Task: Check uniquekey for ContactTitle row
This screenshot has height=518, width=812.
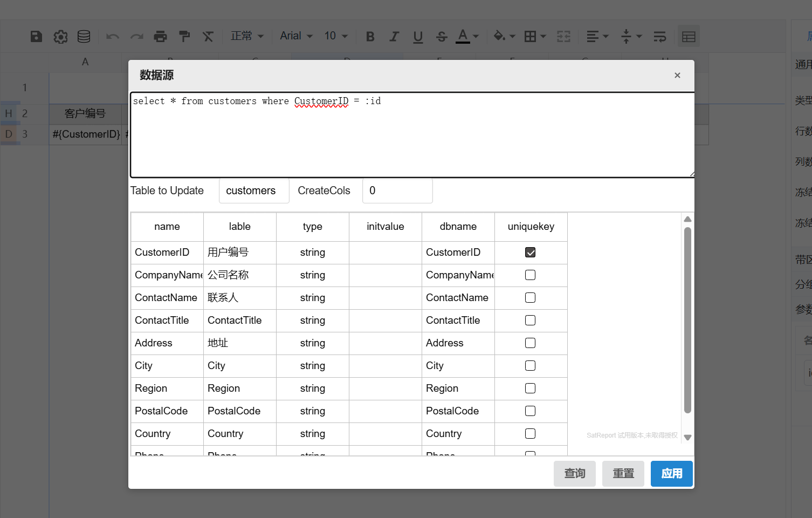Action: click(x=531, y=321)
